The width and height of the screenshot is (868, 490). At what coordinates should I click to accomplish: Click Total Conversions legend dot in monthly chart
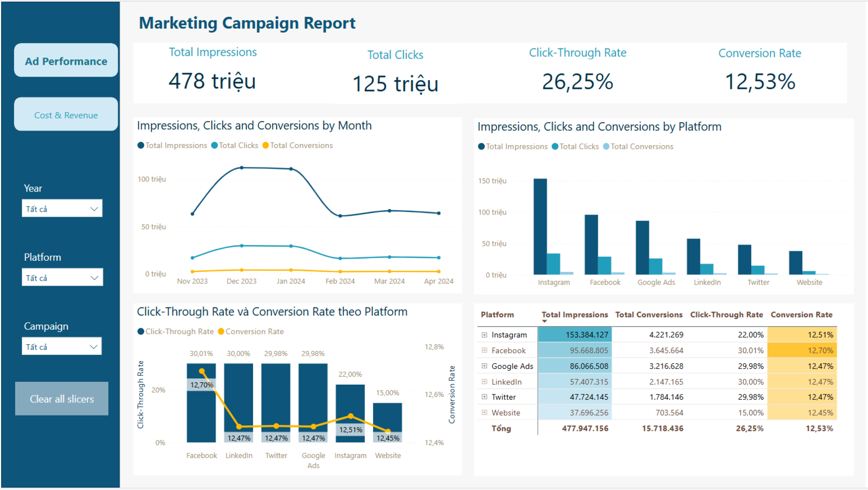pyautogui.click(x=265, y=145)
